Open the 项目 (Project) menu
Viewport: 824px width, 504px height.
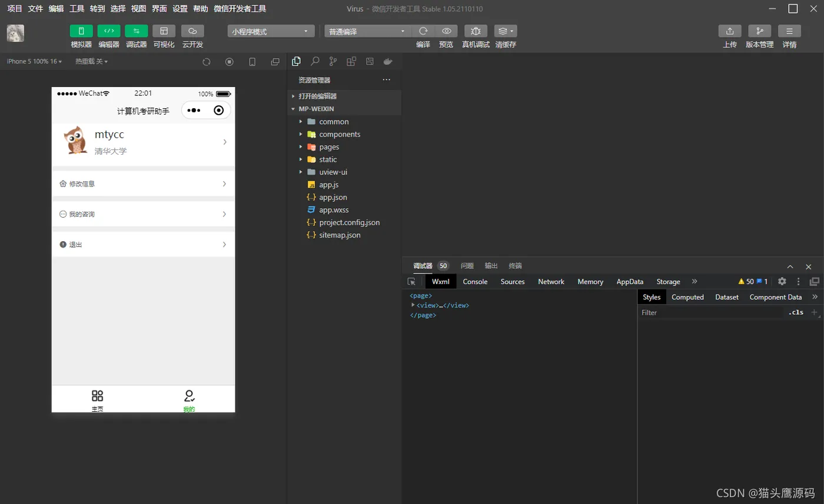click(15, 9)
